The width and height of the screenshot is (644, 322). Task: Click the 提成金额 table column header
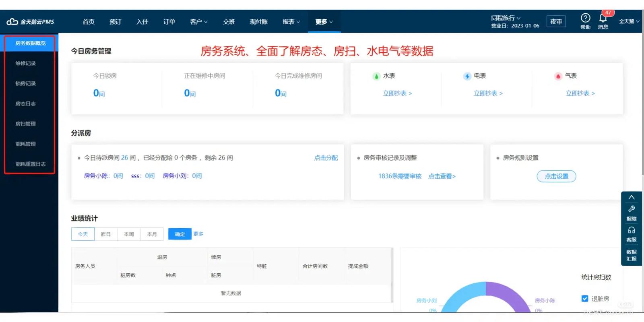tap(358, 266)
